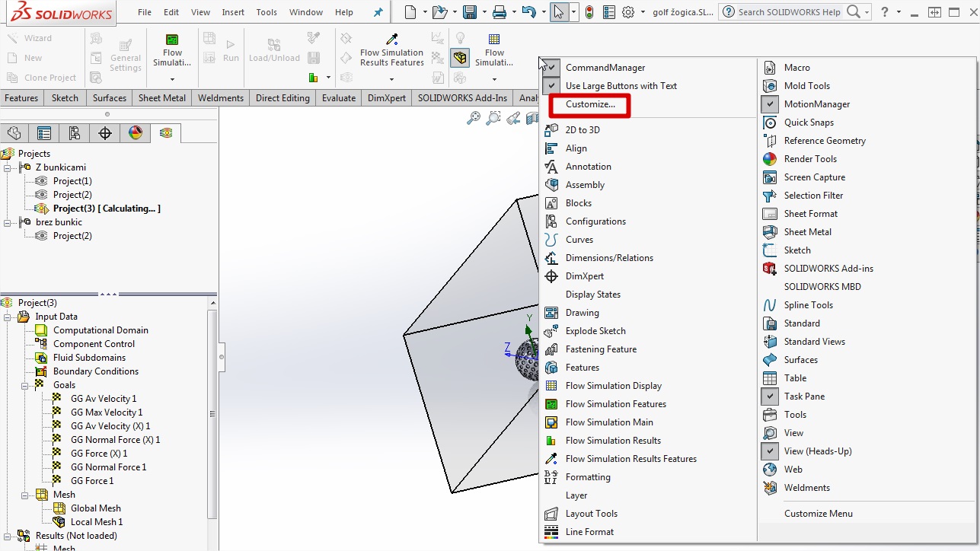Click Customize Menu at the bottom
Viewport: 980px width, 551px height.
coord(818,514)
